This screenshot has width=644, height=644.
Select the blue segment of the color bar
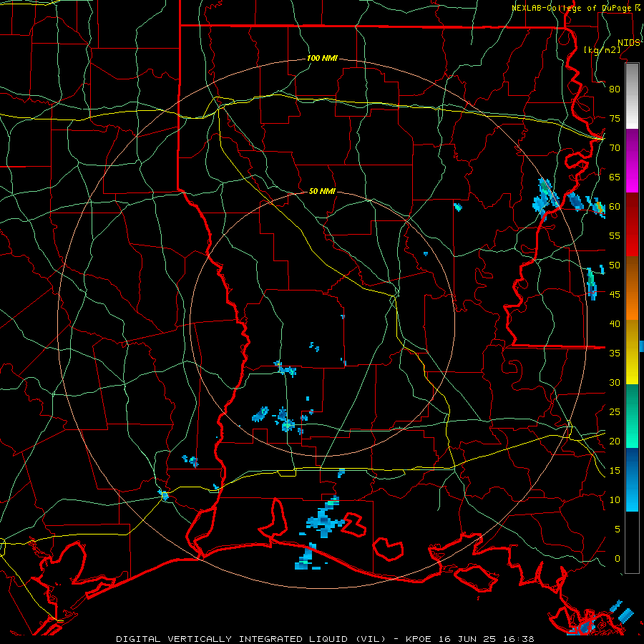pos(632,479)
